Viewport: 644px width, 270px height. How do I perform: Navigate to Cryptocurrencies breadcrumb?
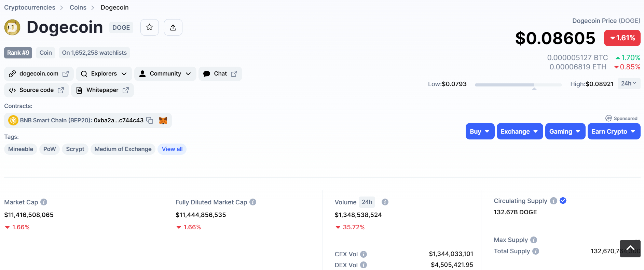point(30,8)
